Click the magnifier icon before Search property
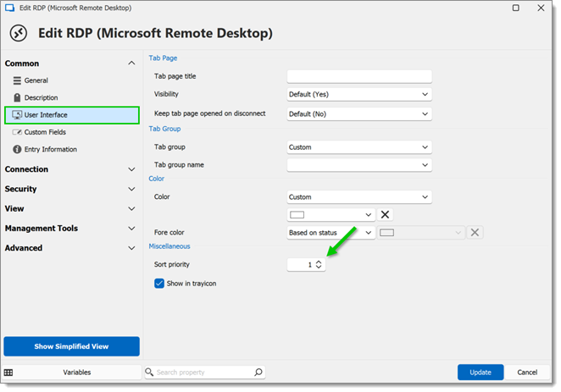Image resolution: width=561 pixels, height=392 pixels. click(x=149, y=373)
